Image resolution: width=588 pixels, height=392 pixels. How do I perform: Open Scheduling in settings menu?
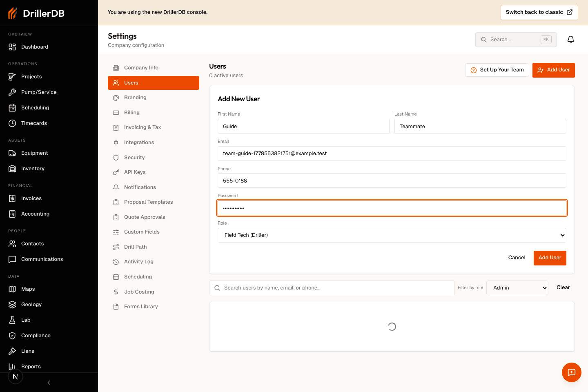154,277
